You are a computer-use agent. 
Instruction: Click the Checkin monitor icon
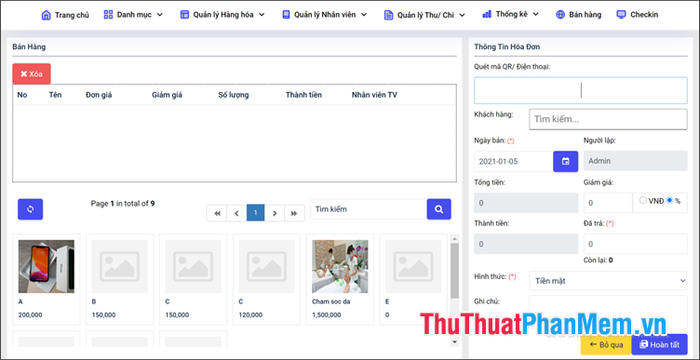coord(621,15)
